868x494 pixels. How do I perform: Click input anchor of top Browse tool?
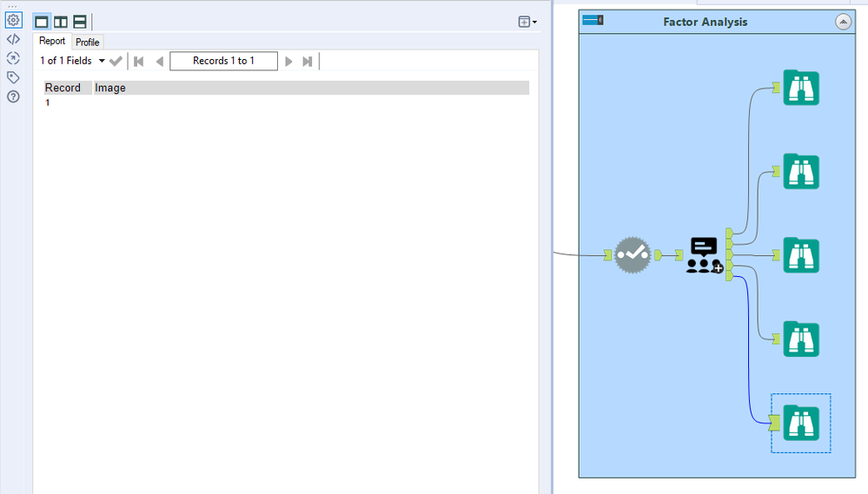pyautogui.click(x=776, y=88)
